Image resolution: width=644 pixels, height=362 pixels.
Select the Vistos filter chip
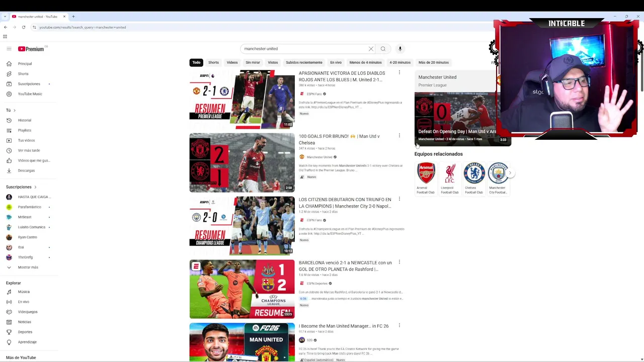[x=273, y=62]
